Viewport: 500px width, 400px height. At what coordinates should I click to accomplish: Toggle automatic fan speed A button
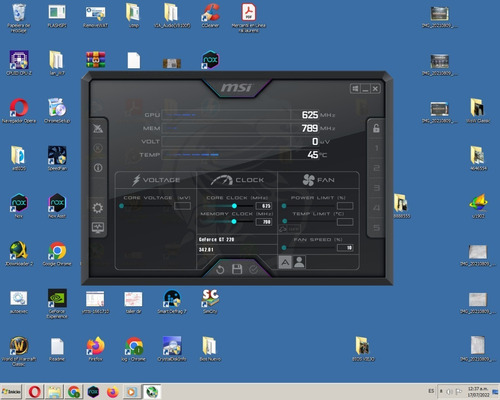tap(285, 262)
